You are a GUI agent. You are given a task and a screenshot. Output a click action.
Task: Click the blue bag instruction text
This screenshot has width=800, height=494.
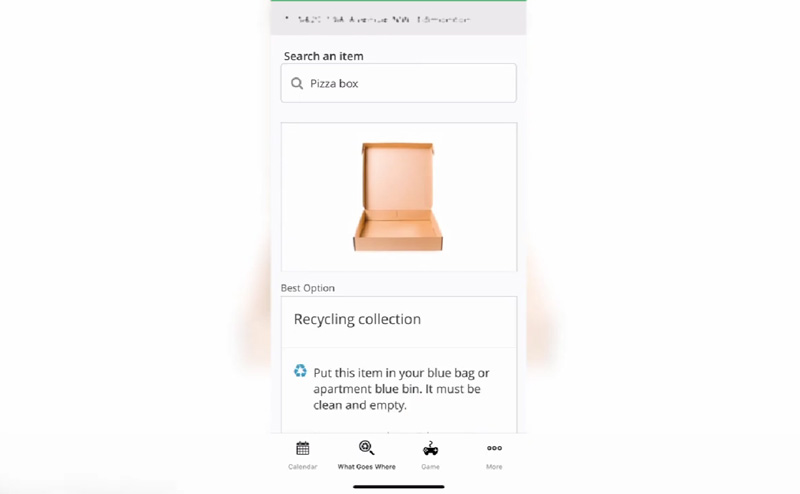coord(402,389)
